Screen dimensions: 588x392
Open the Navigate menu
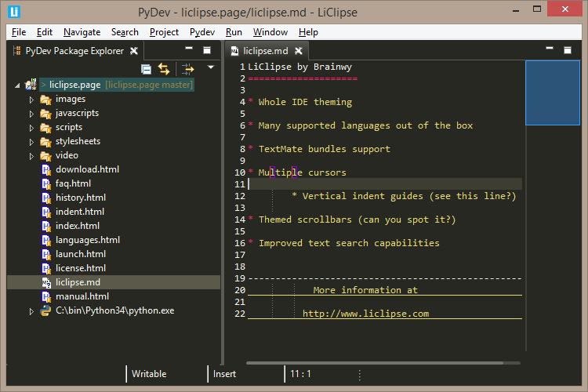tap(82, 32)
